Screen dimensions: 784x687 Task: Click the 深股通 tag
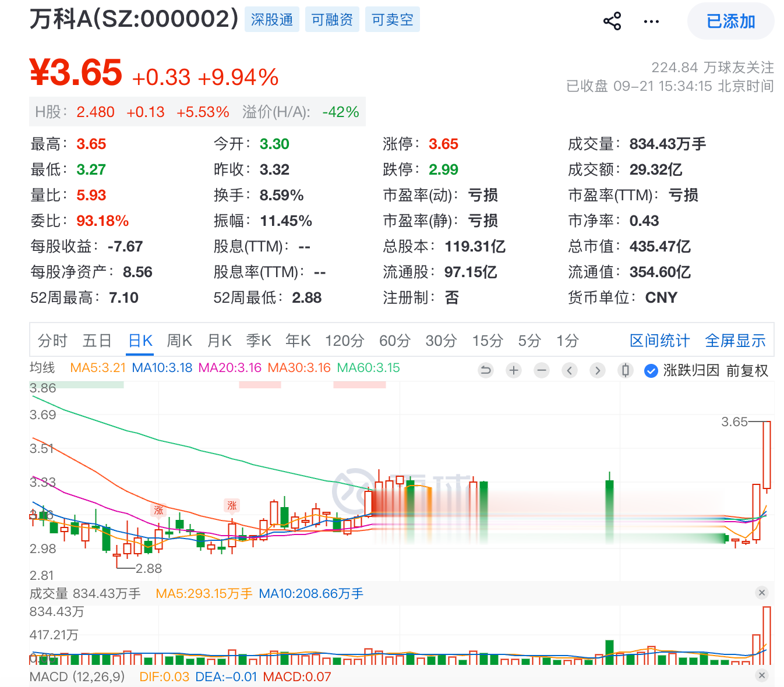(272, 20)
